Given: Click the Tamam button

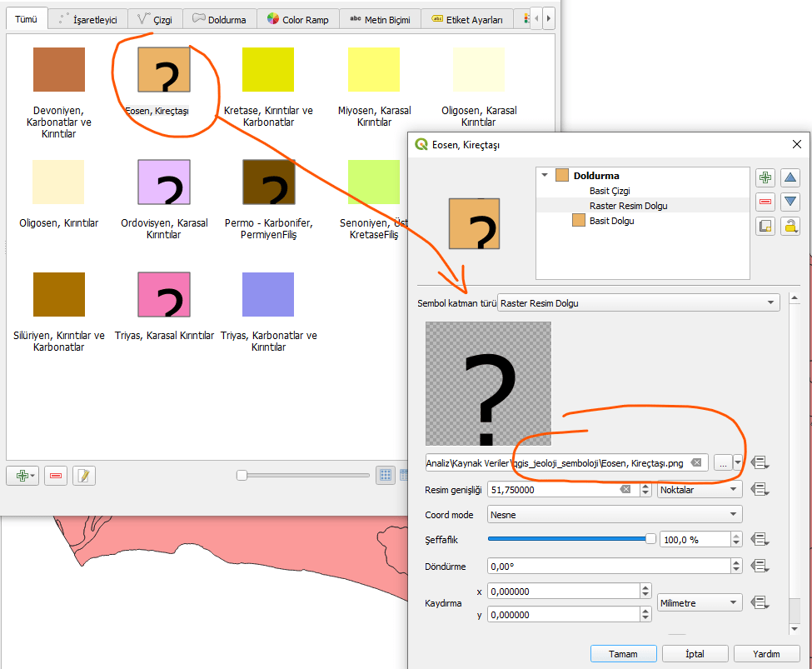Looking at the screenshot, I should click(x=623, y=654).
